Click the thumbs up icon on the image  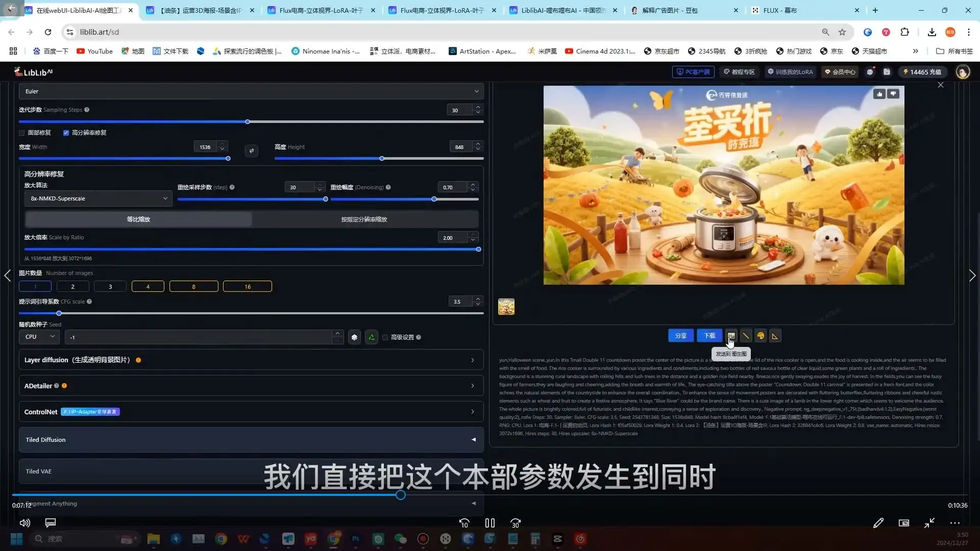(879, 94)
